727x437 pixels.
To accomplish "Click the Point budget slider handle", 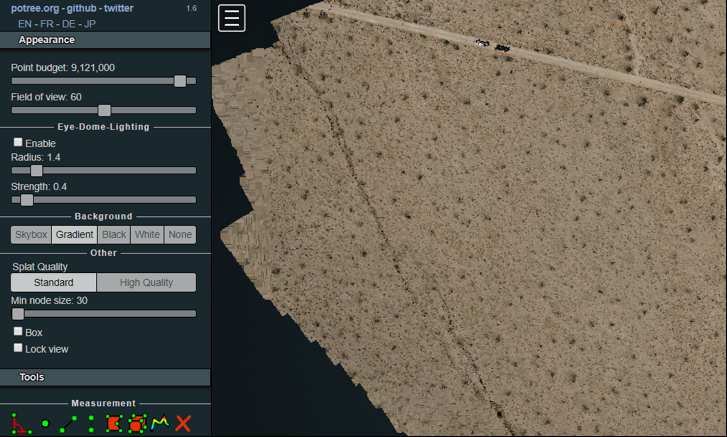I will (180, 81).
